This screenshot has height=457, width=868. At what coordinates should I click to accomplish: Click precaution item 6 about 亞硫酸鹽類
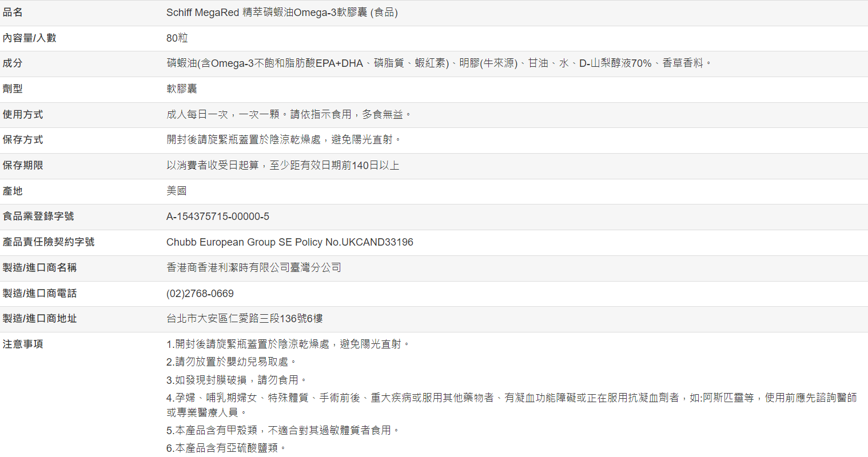226,448
